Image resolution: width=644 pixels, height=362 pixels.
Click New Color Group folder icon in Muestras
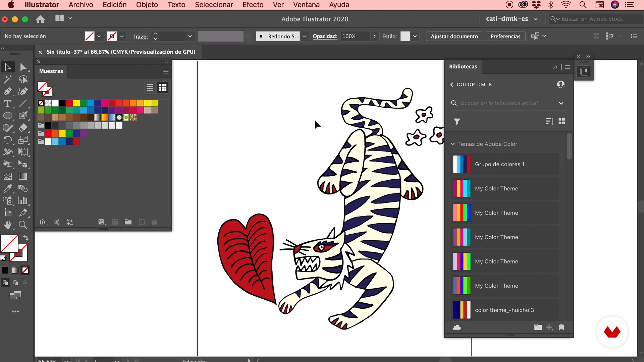point(128,222)
